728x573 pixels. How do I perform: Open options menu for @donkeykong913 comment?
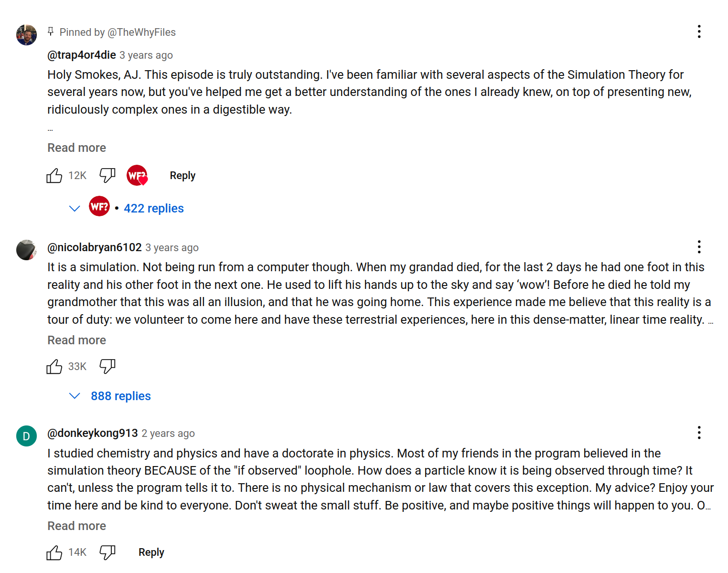click(x=699, y=433)
